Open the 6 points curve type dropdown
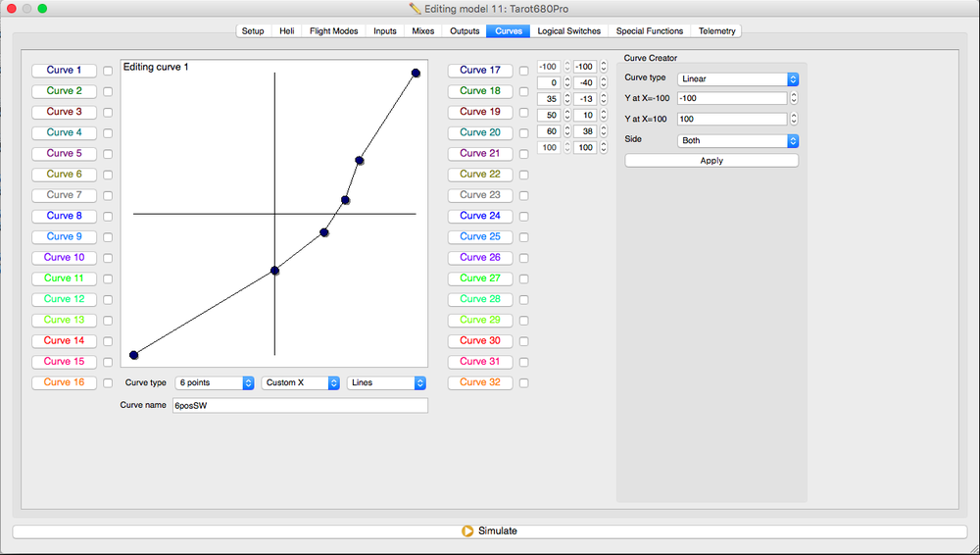 (x=215, y=383)
